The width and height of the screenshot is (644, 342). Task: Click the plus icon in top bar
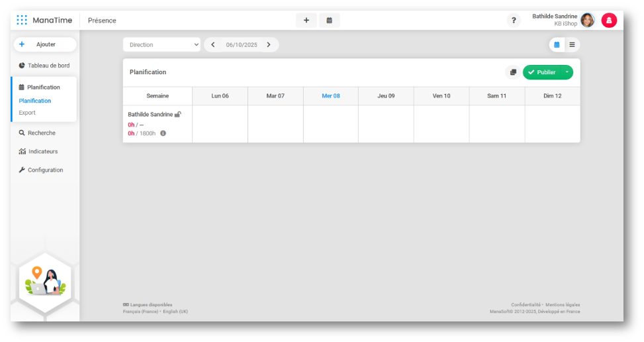coord(306,20)
